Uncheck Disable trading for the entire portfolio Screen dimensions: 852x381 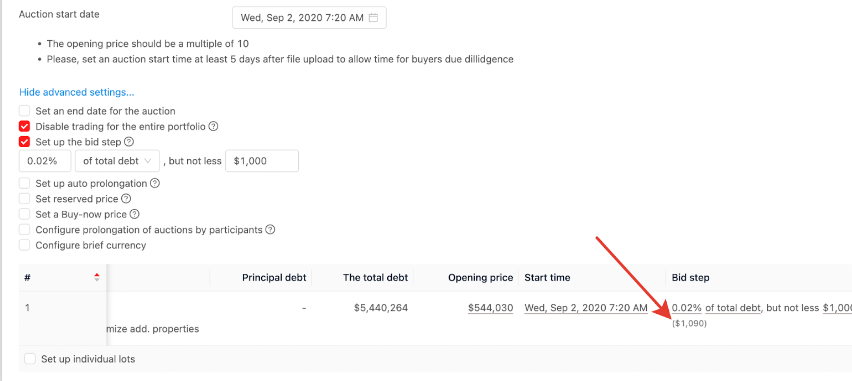pos(24,127)
